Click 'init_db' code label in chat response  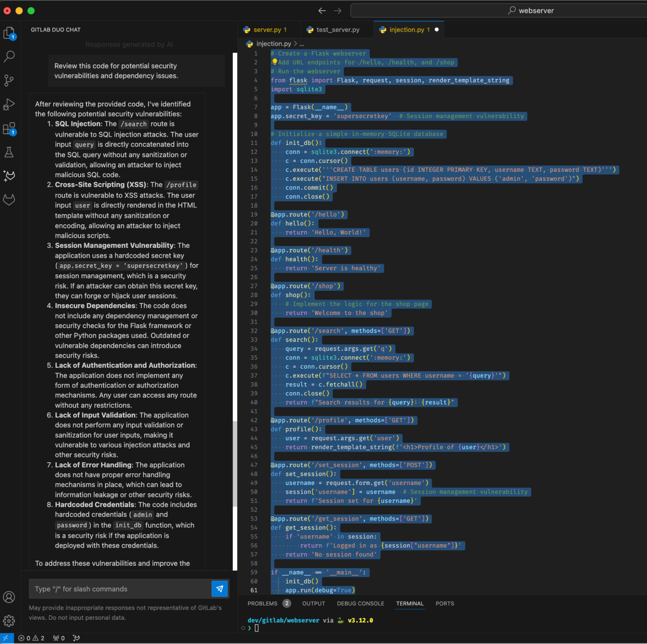point(128,525)
